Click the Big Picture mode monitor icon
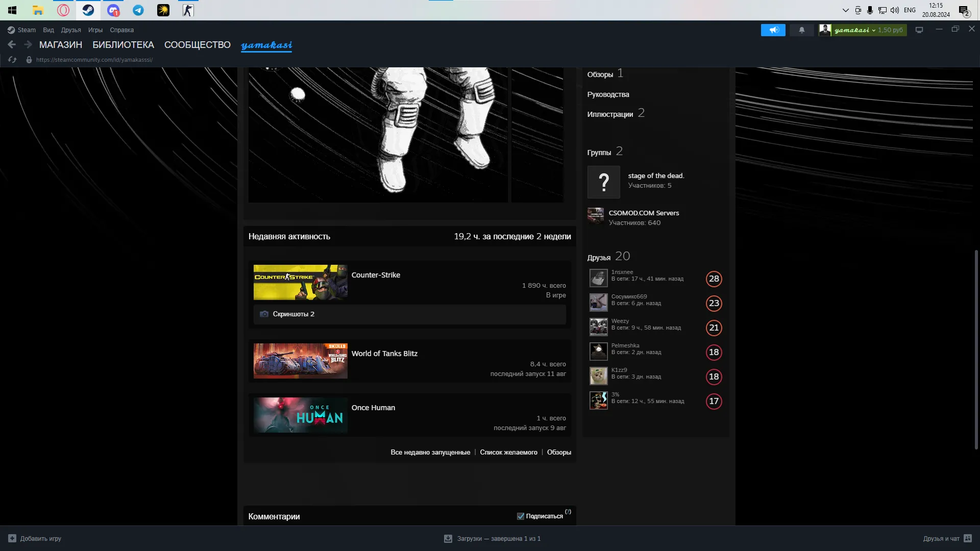 coord(919,30)
